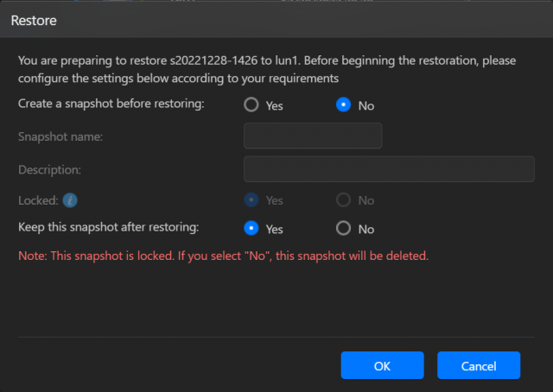Focus the Description text box
This screenshot has height=392, width=553.
[389, 168]
